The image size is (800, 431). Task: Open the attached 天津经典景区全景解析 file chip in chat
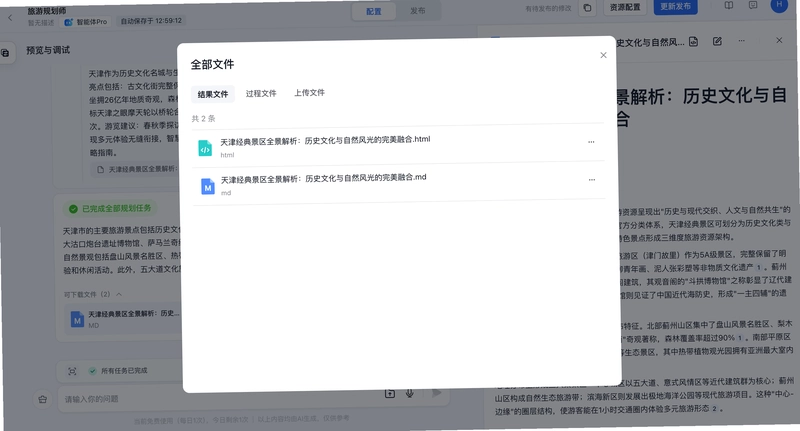(137, 169)
